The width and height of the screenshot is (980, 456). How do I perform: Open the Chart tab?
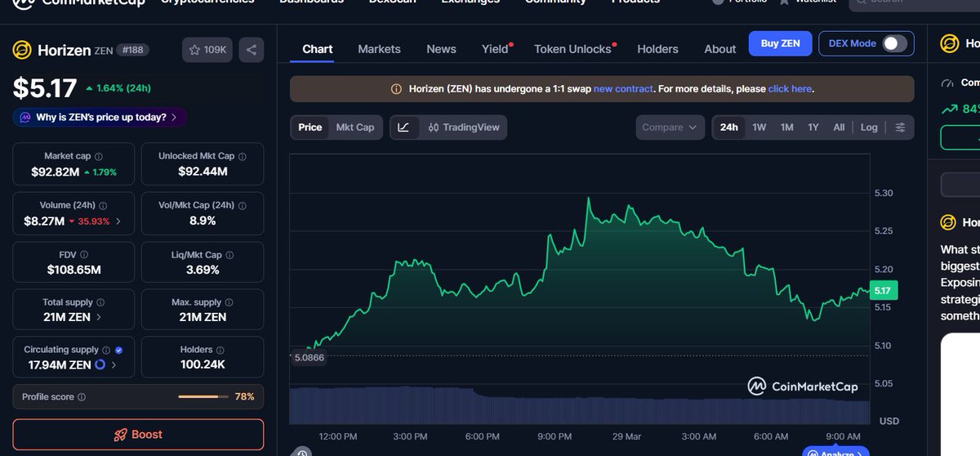318,49
